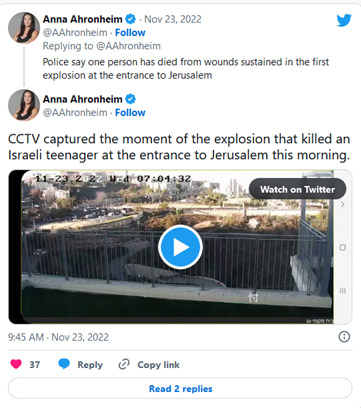Click the Replying to @AAhronheim mention
The height and width of the screenshot is (408, 361).
coord(128,46)
